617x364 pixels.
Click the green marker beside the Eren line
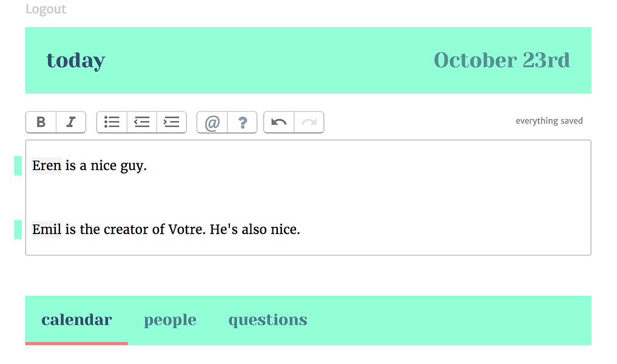click(18, 166)
